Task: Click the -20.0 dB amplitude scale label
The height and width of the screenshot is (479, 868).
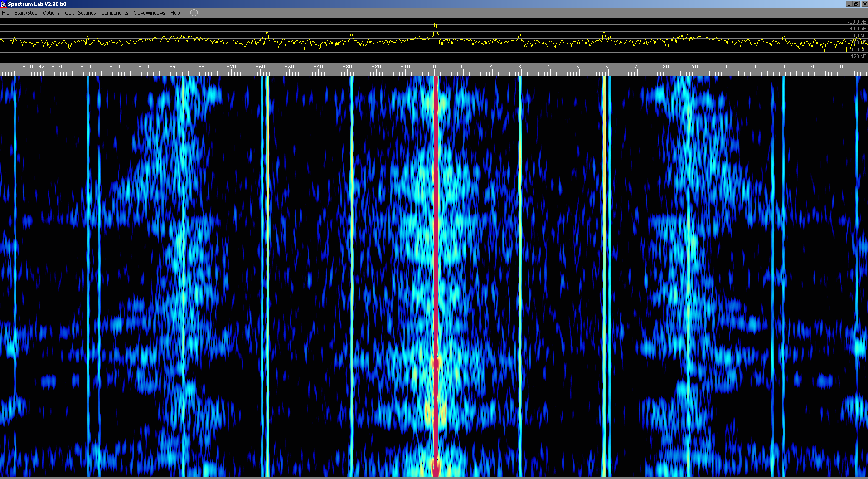Action: (x=857, y=22)
